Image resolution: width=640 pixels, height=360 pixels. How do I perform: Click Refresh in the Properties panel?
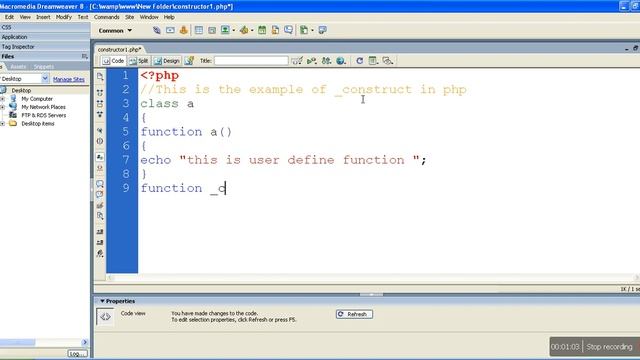[354, 314]
